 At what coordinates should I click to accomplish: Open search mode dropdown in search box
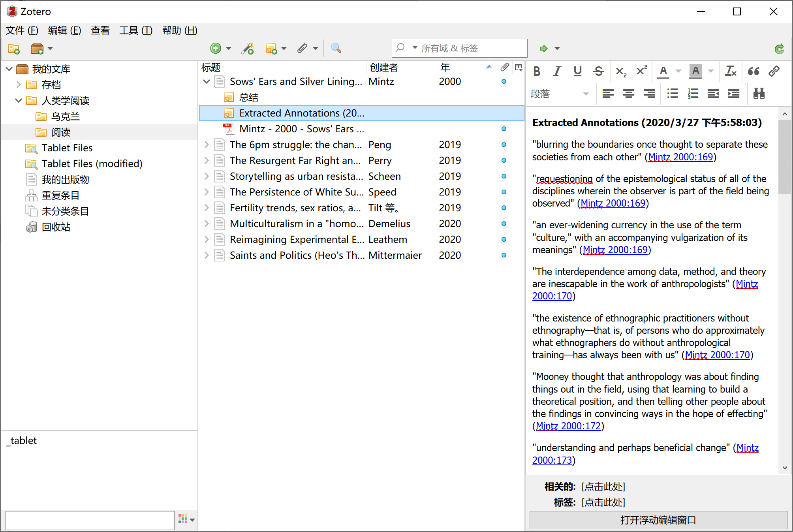pyautogui.click(x=415, y=48)
